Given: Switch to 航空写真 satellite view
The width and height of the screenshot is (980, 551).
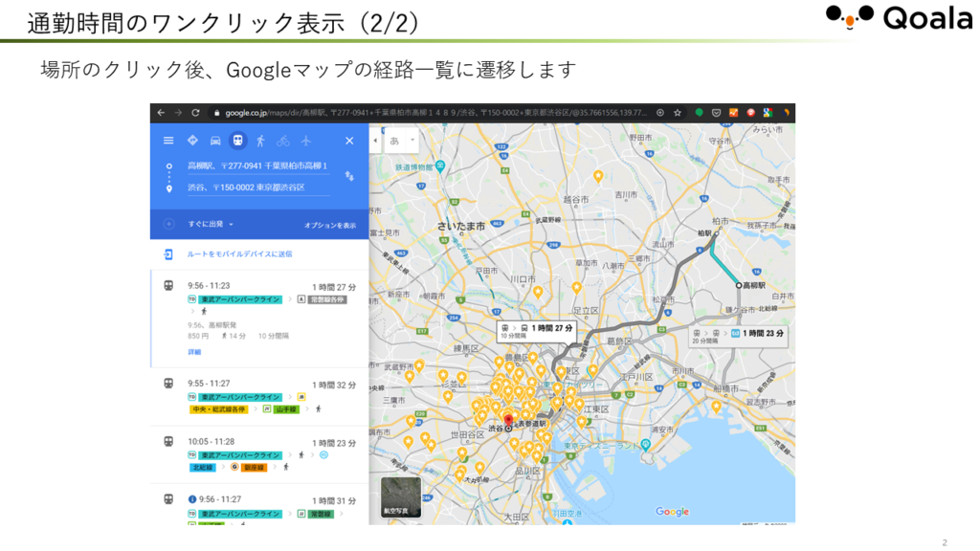Looking at the screenshot, I should click(x=401, y=497).
